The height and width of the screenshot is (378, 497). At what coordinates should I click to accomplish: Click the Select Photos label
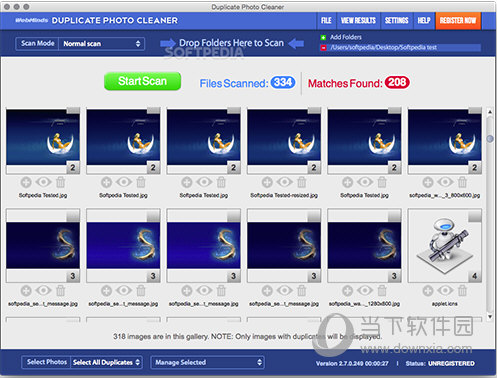point(47,362)
